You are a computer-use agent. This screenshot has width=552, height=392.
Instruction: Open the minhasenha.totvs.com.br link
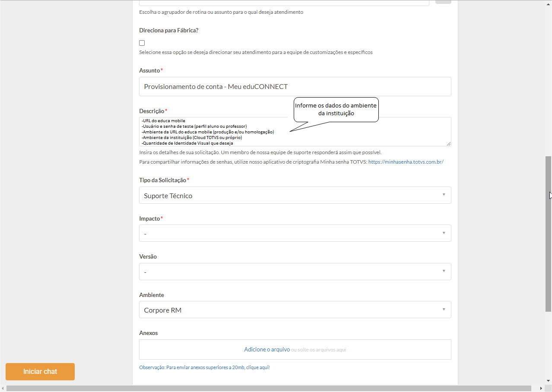pyautogui.click(x=406, y=162)
